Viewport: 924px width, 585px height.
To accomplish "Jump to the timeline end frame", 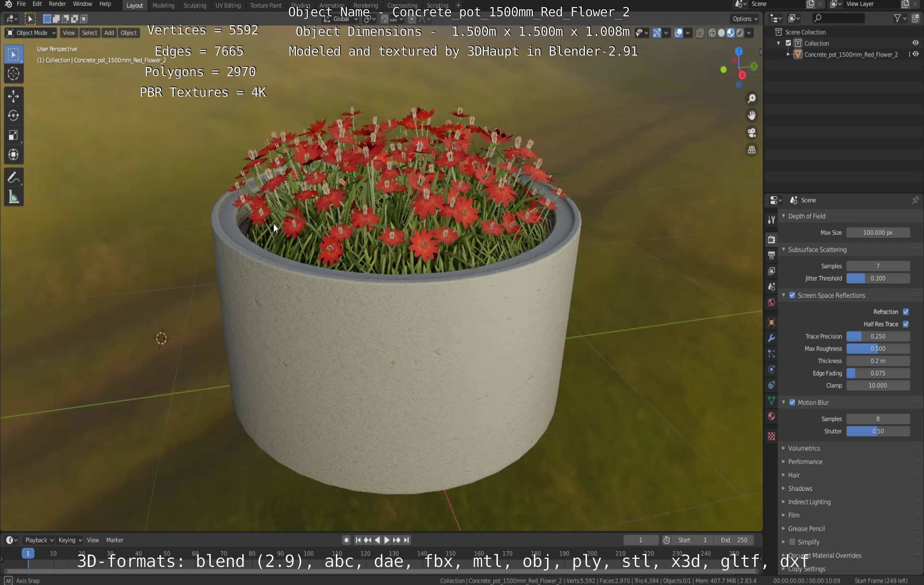I will (x=406, y=540).
